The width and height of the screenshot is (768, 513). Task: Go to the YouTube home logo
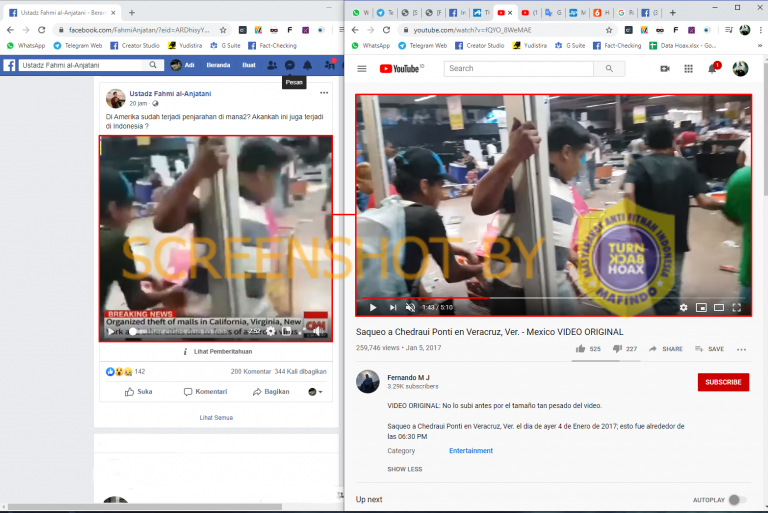point(402,69)
